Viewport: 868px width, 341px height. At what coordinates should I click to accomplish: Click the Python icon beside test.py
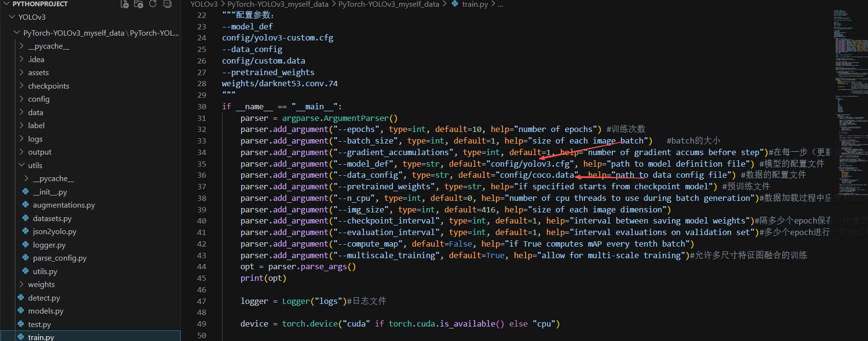(21, 324)
